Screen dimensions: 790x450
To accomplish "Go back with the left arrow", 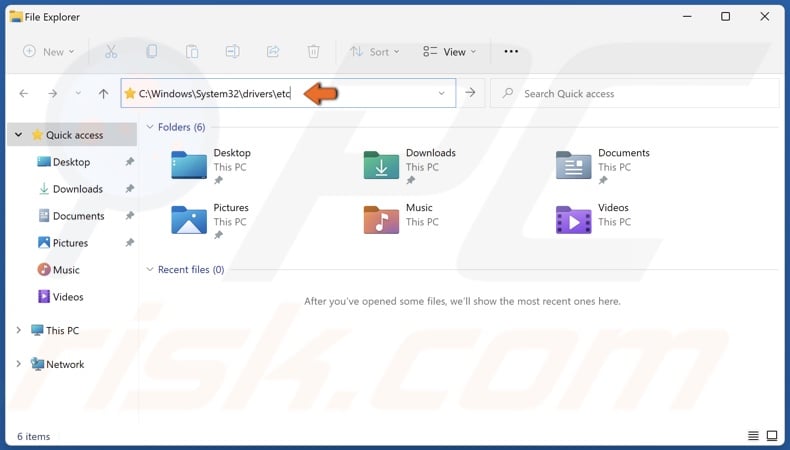I will tap(24, 93).
